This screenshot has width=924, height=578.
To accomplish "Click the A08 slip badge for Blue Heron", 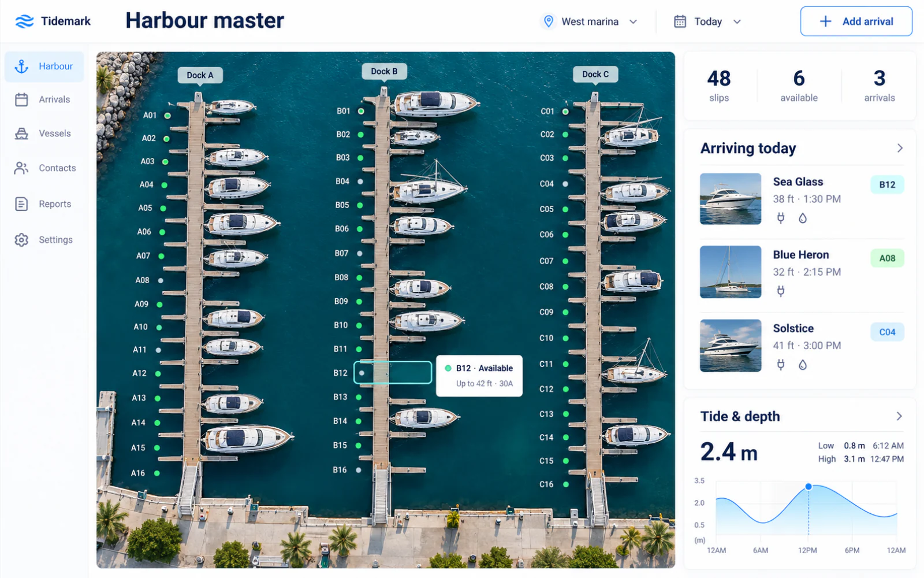I will coord(887,258).
